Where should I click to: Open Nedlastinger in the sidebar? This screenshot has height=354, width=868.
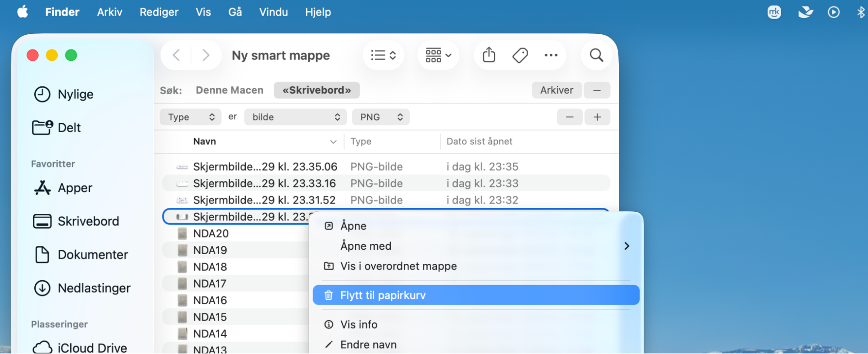point(82,288)
